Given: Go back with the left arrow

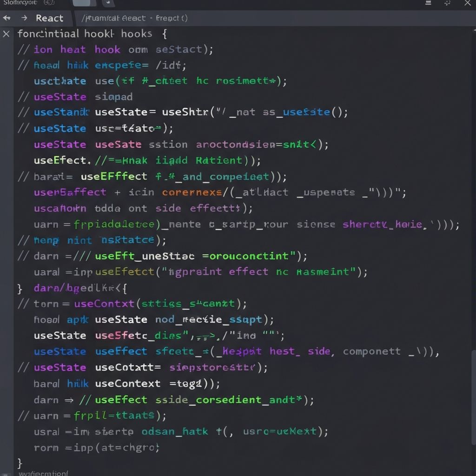Looking at the screenshot, I should tap(7, 18).
